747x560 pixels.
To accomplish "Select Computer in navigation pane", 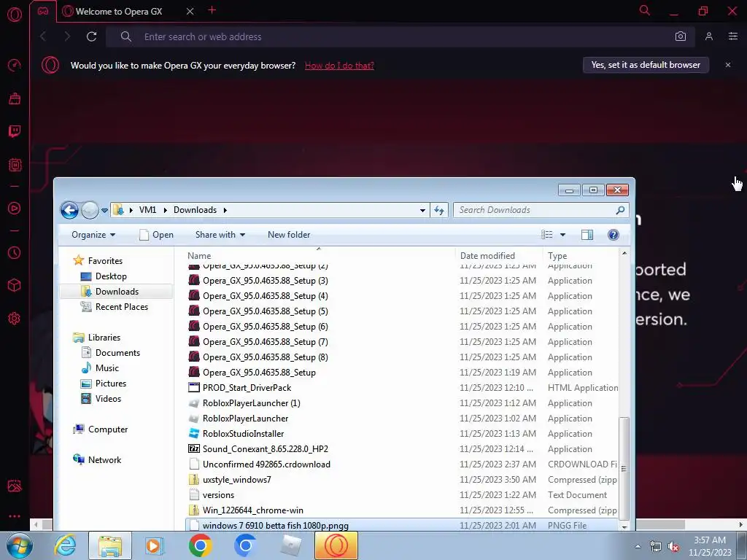I will pos(108,429).
